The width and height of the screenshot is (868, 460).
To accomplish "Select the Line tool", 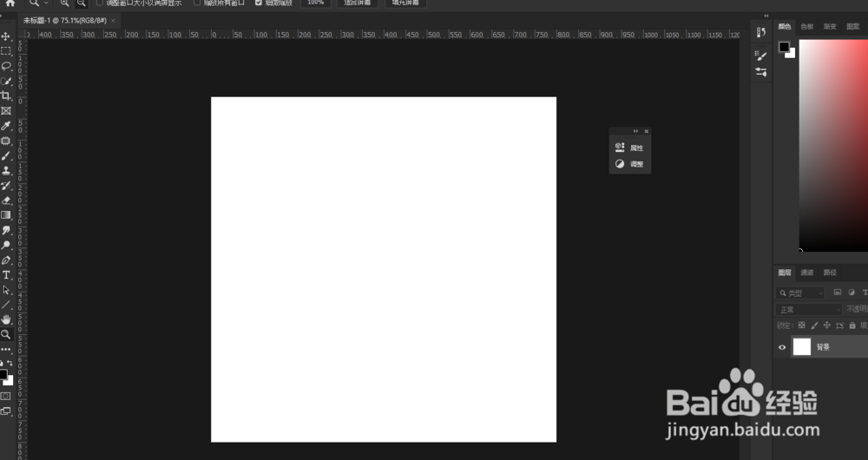I will pos(6,305).
